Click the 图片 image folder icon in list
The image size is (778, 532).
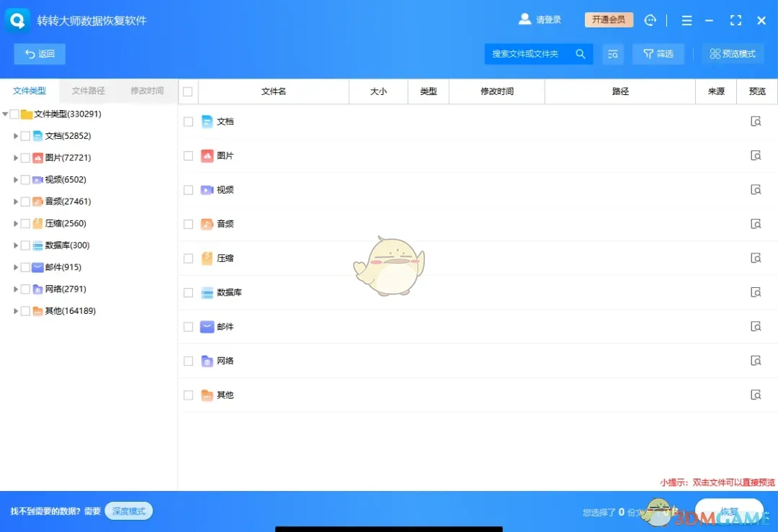pos(207,155)
